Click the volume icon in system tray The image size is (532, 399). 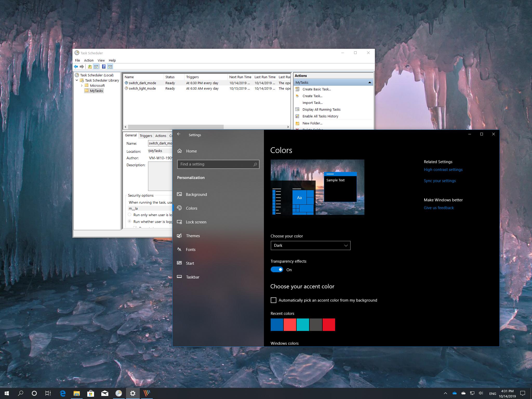481,393
